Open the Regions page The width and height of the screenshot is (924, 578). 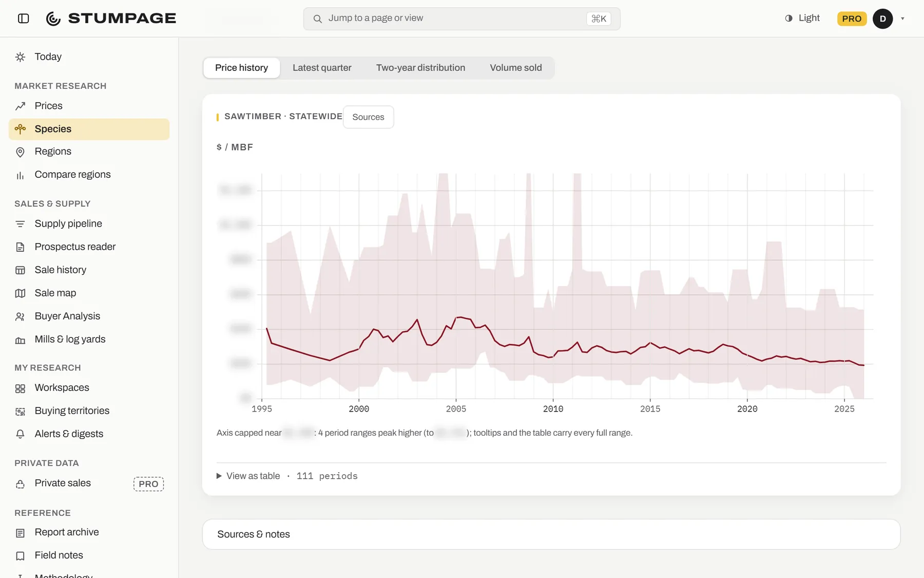pyautogui.click(x=53, y=152)
